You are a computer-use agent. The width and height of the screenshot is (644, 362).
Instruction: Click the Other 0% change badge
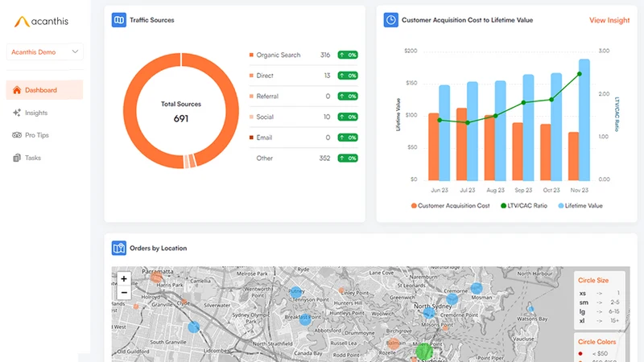(348, 158)
